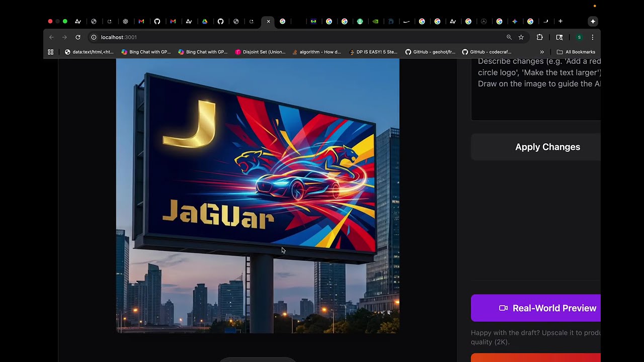Open the 'GitHub - geohot/fr...' bookmark
The width and height of the screenshot is (644, 362).
pyautogui.click(x=430, y=52)
